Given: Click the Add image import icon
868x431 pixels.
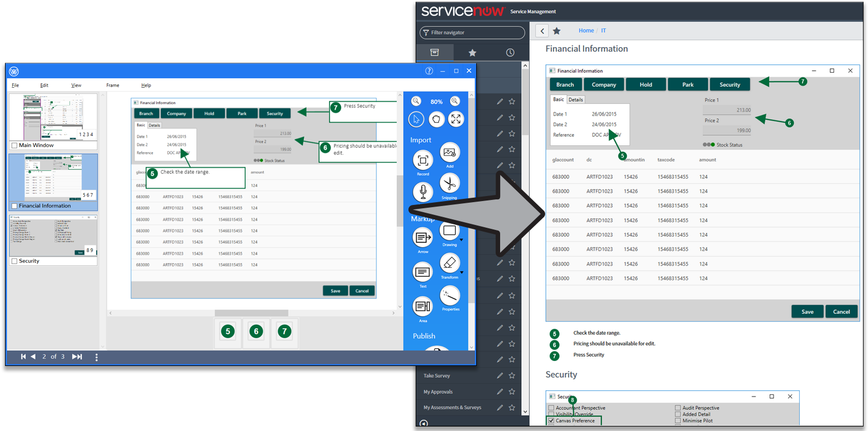Looking at the screenshot, I should pos(450,153).
